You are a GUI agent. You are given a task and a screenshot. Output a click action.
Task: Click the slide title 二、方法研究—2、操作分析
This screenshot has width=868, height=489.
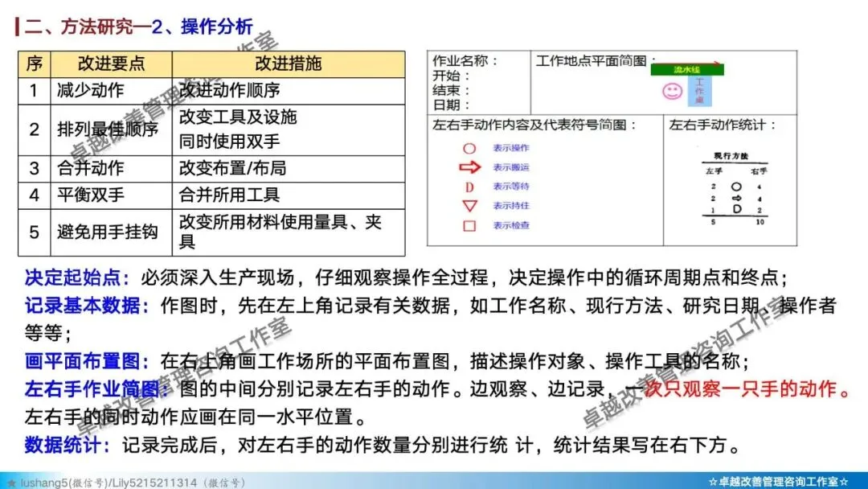click(x=139, y=26)
